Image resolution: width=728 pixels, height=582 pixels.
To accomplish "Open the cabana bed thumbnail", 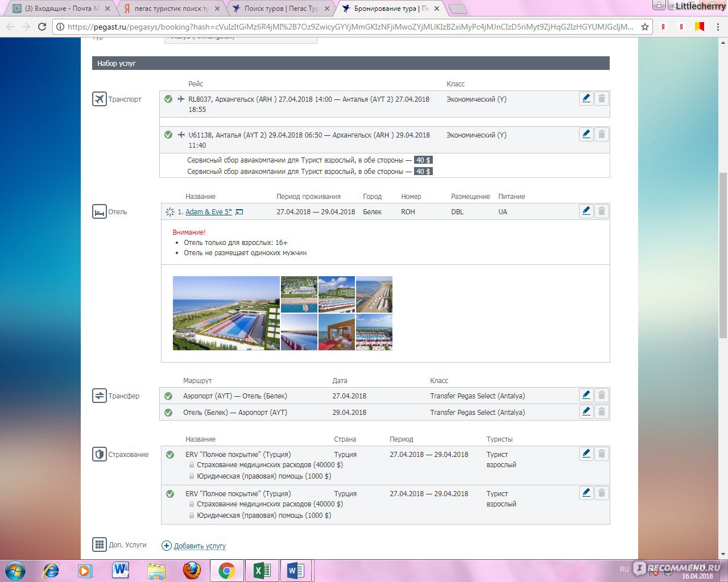I will [x=337, y=332].
